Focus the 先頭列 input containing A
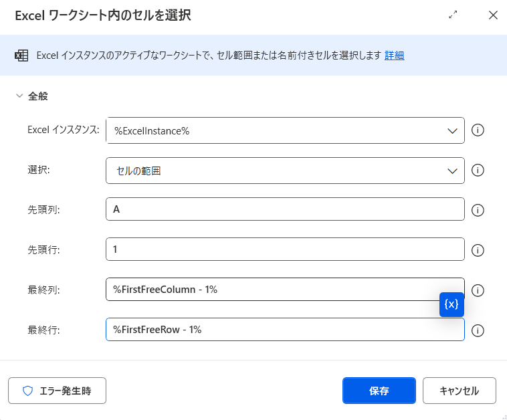Image resolution: width=507 pixels, height=420 pixels. point(285,209)
